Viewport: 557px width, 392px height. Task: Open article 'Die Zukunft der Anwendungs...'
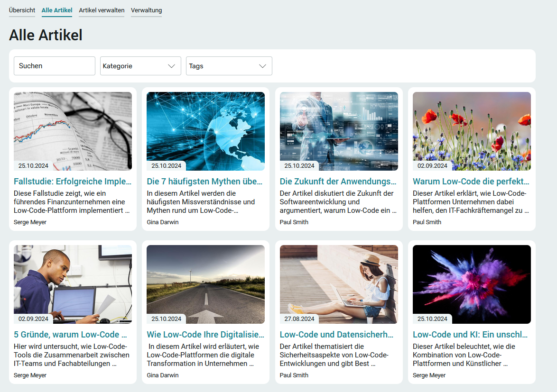338,182
